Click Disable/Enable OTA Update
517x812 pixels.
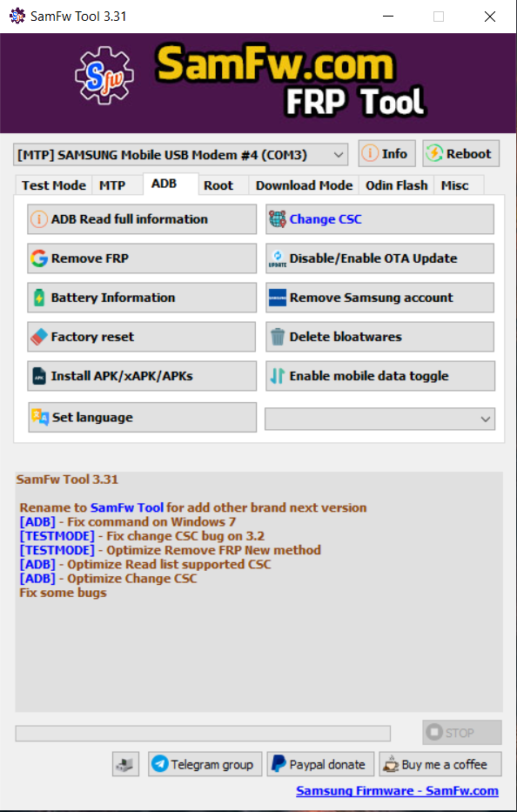coord(379,258)
